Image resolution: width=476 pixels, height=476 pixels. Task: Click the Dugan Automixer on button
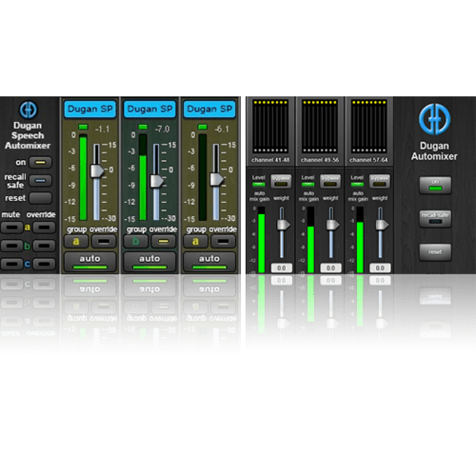434,185
